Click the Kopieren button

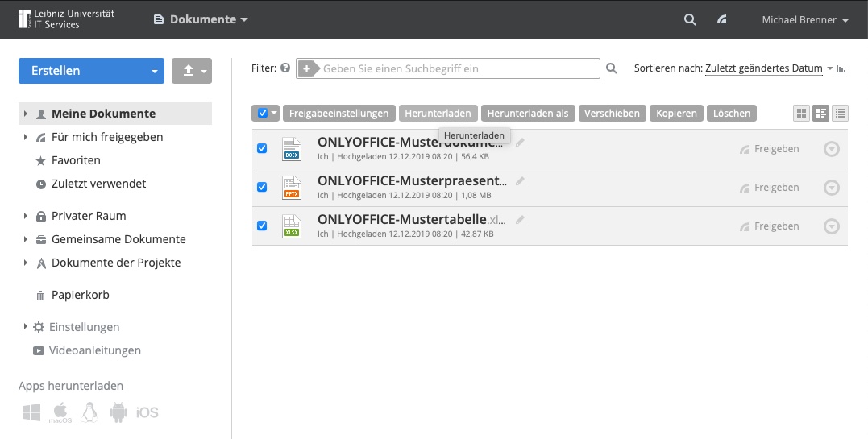676,114
